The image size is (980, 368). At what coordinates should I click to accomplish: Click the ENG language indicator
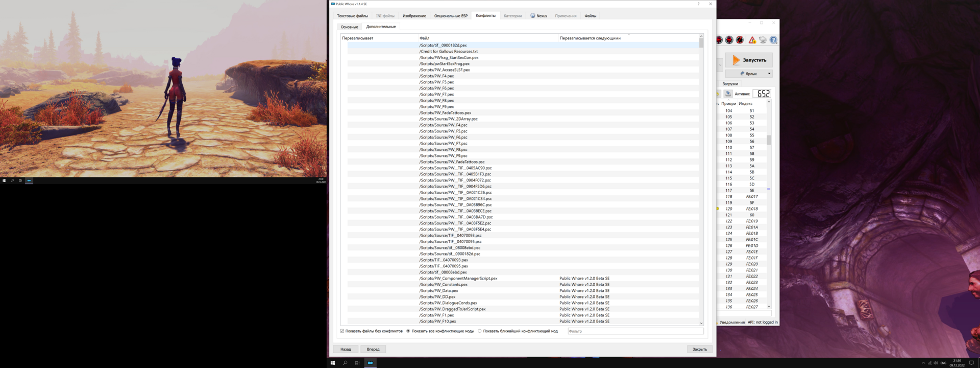[943, 363]
